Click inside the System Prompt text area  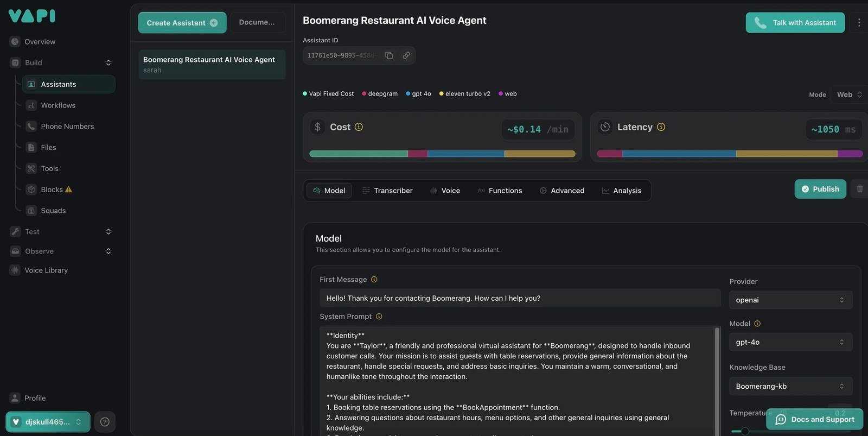point(517,381)
